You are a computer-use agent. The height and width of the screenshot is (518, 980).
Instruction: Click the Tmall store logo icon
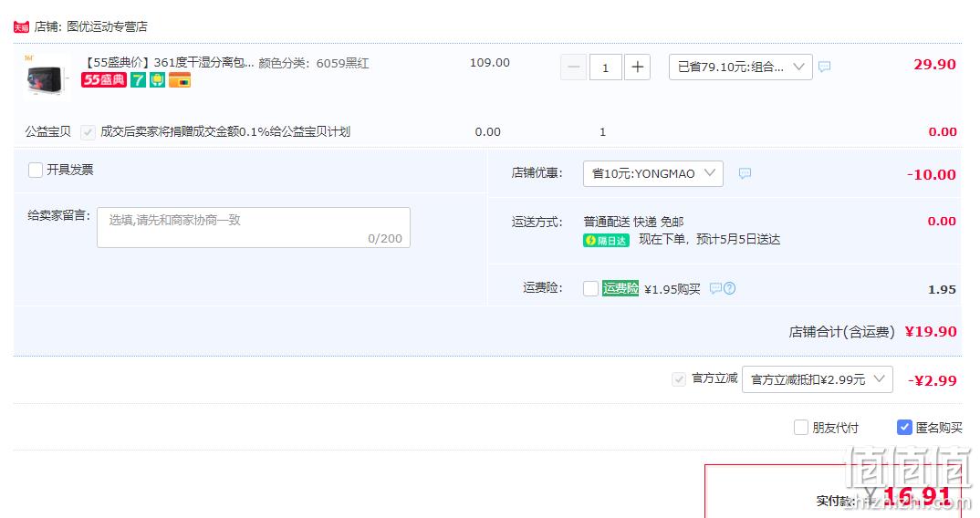click(x=21, y=26)
